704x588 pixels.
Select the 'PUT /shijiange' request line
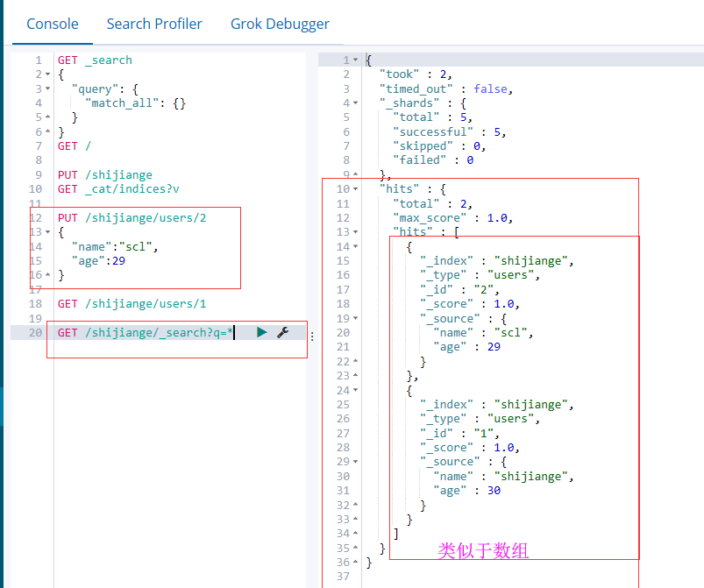point(104,175)
